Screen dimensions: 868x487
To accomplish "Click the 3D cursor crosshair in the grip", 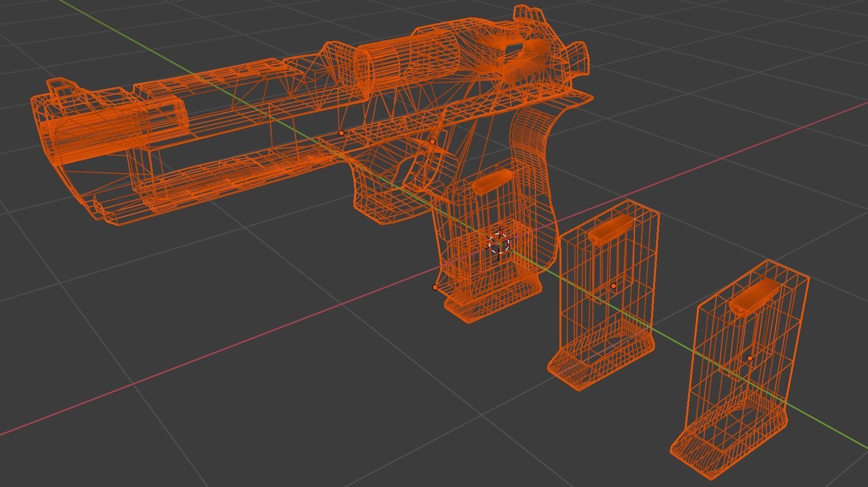I will (x=499, y=244).
